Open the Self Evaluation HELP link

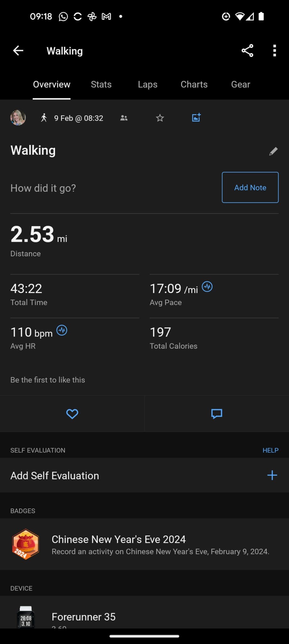[x=270, y=450]
